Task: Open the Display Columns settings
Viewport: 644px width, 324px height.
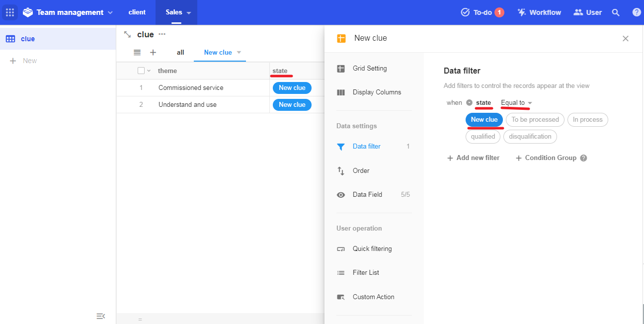Action: pyautogui.click(x=376, y=92)
